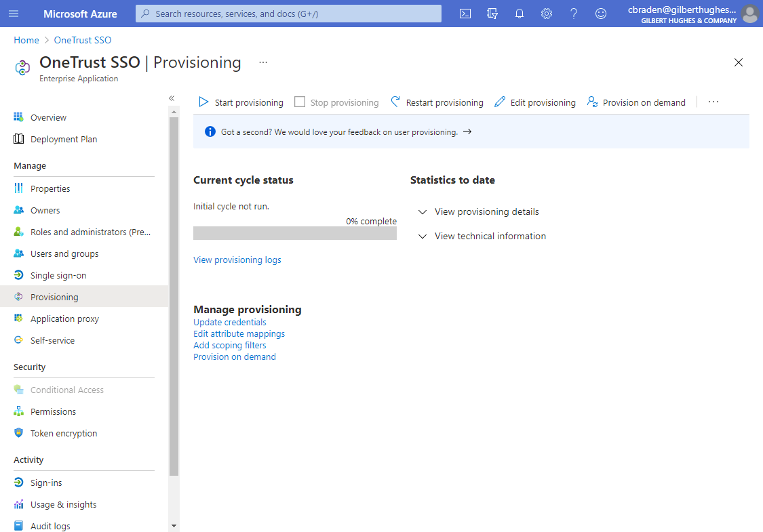Expand View provisioning details
763x532 pixels.
[486, 211]
